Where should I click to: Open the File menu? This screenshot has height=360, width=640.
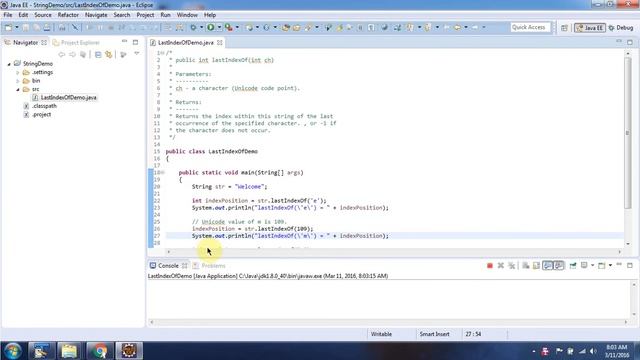click(x=8, y=15)
